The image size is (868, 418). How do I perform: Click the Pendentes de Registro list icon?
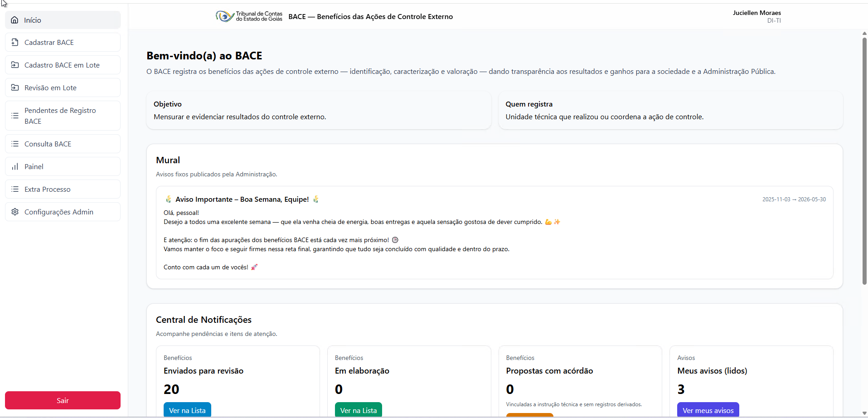[x=15, y=116]
